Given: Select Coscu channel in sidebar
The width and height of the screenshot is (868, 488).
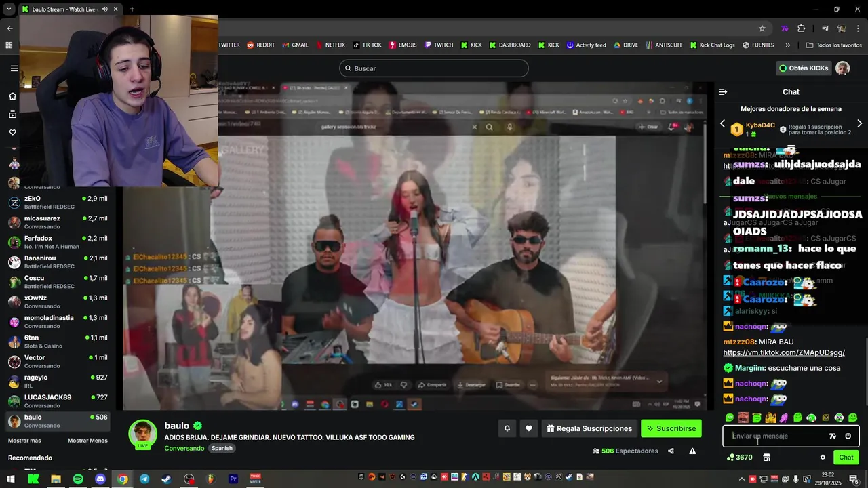Looking at the screenshot, I should click(58, 282).
